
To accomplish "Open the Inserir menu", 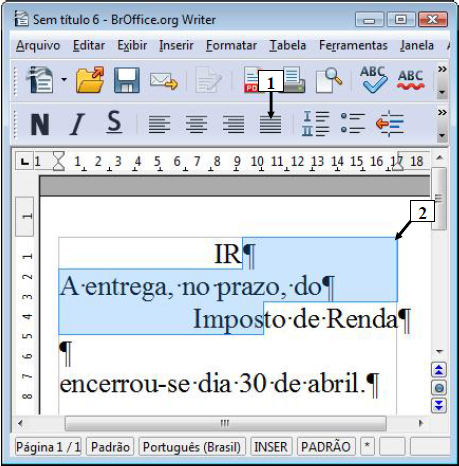I will click(176, 45).
